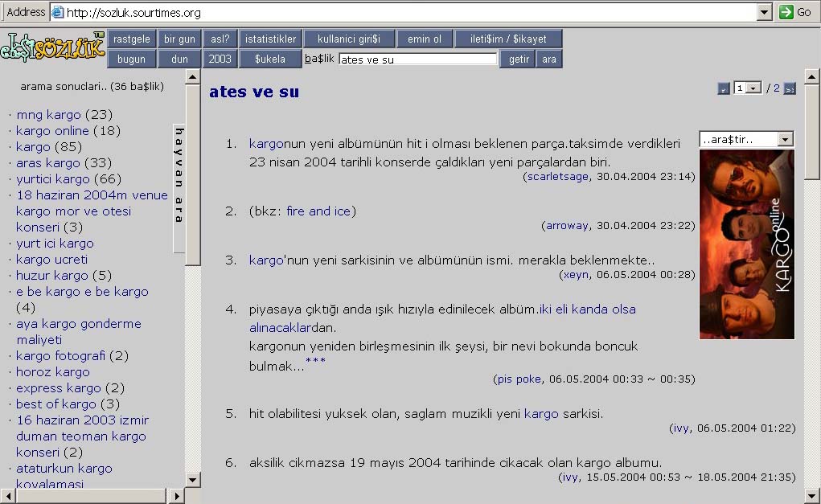Click the bugun button
This screenshot has width=821, height=504.
(131, 59)
